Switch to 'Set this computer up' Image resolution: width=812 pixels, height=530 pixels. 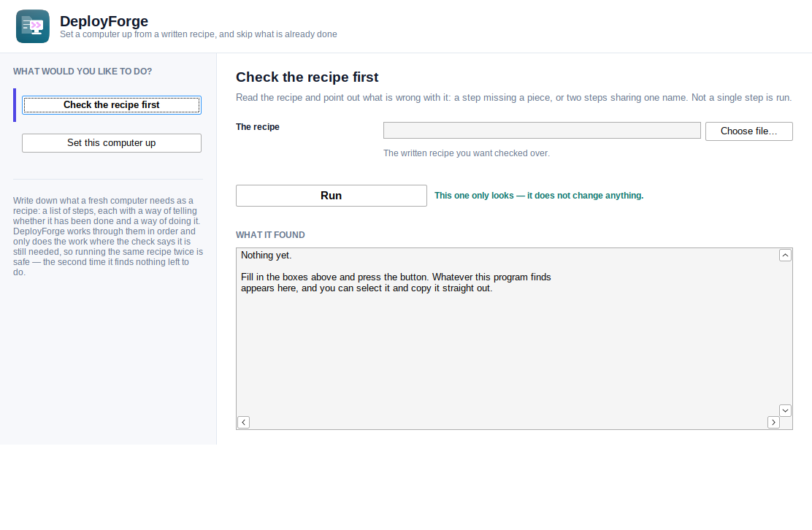111,143
